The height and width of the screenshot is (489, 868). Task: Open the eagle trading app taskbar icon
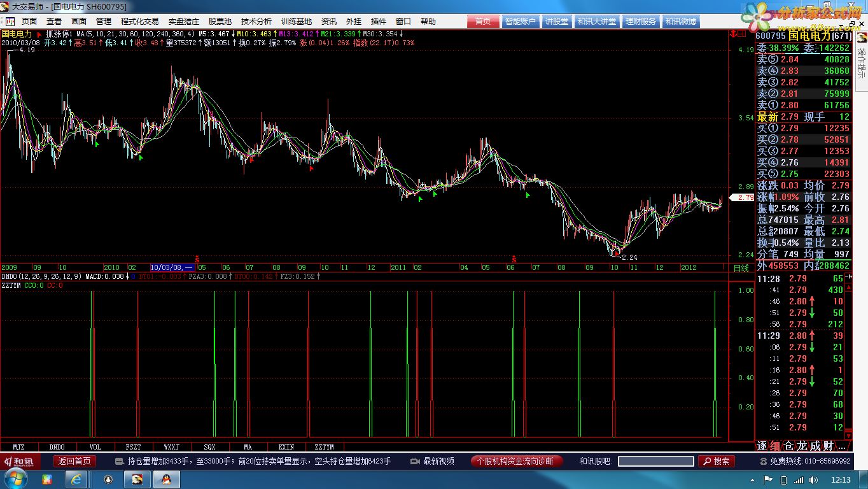(137, 479)
